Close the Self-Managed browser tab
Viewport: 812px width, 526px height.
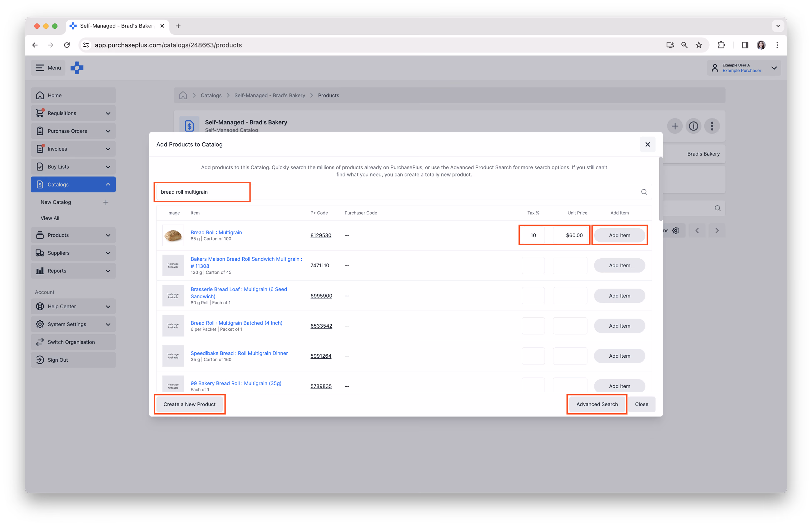(x=162, y=26)
